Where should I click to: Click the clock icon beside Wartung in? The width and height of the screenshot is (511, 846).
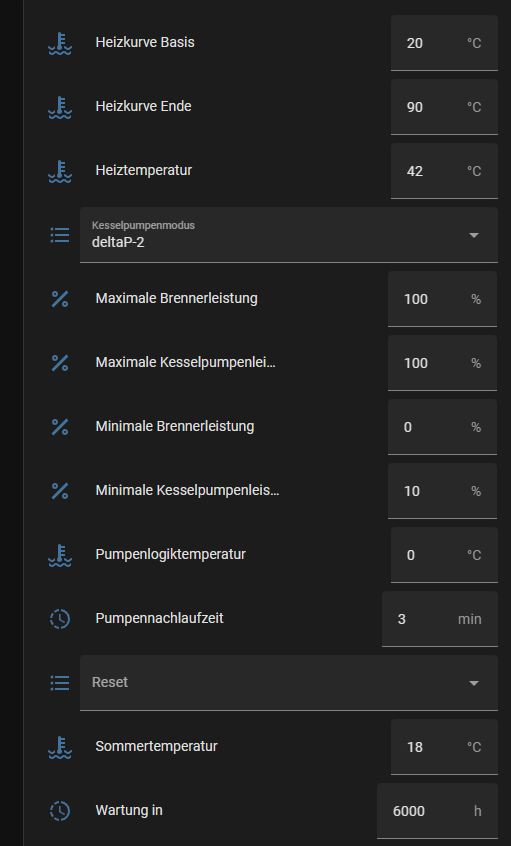coord(60,811)
